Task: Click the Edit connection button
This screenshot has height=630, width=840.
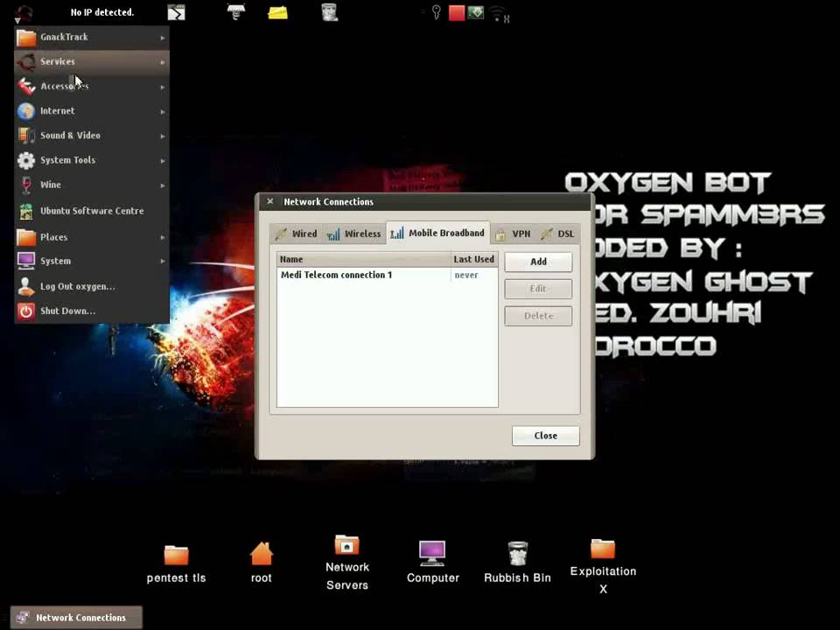Action: click(x=538, y=289)
